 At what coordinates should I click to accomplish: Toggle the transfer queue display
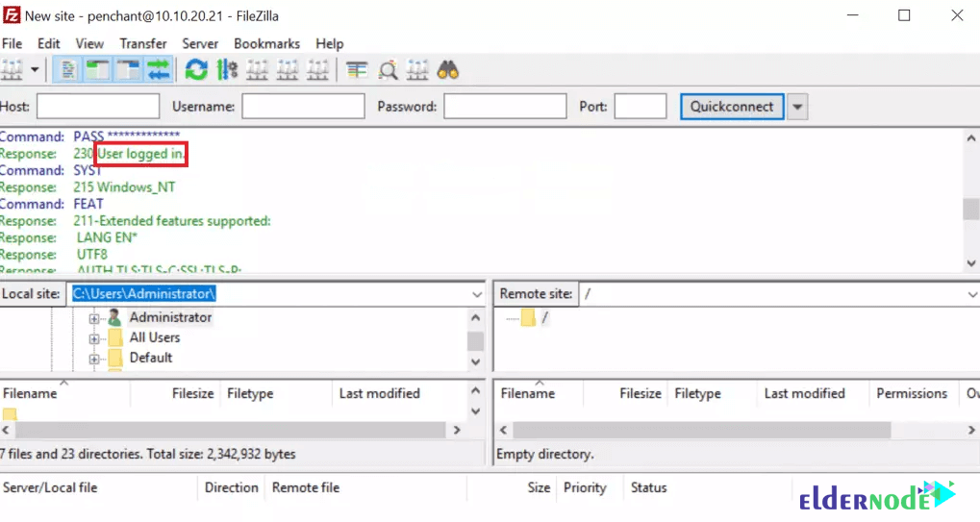[x=159, y=70]
